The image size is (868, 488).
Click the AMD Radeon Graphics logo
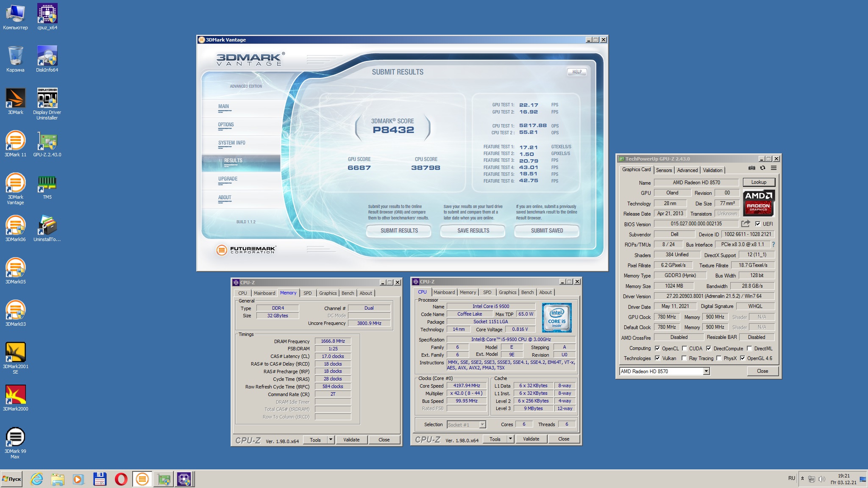pos(758,203)
